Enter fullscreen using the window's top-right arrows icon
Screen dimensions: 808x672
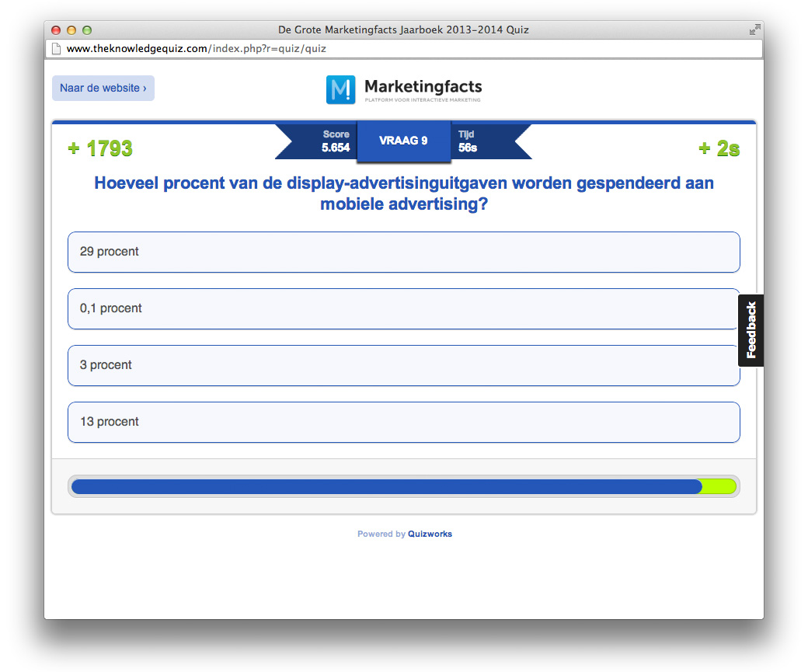[x=754, y=30]
